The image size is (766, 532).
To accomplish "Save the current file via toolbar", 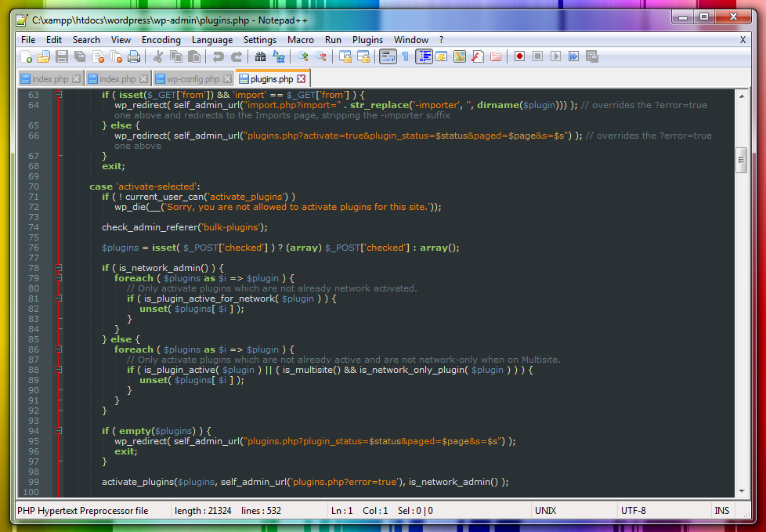I will (x=63, y=56).
